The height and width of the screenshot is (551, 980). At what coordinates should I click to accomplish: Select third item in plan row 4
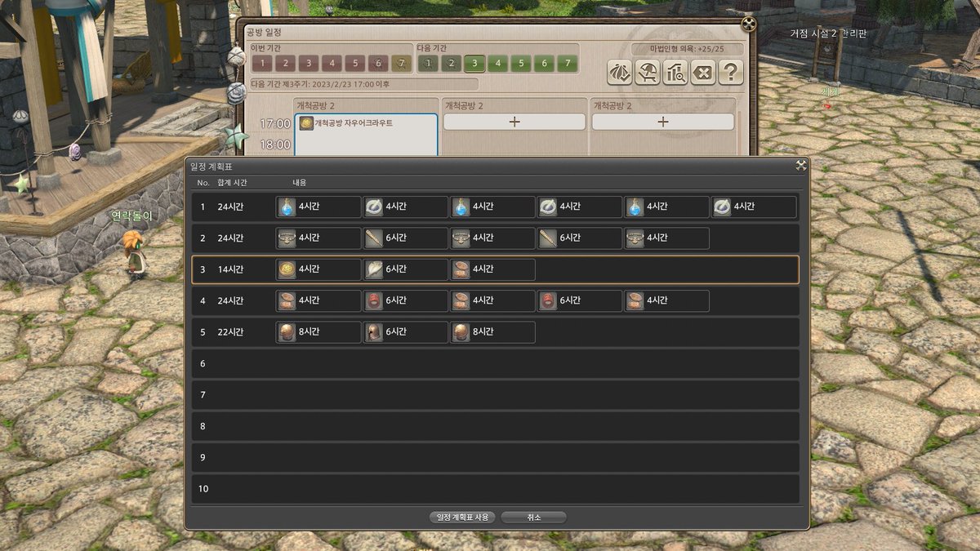point(492,300)
